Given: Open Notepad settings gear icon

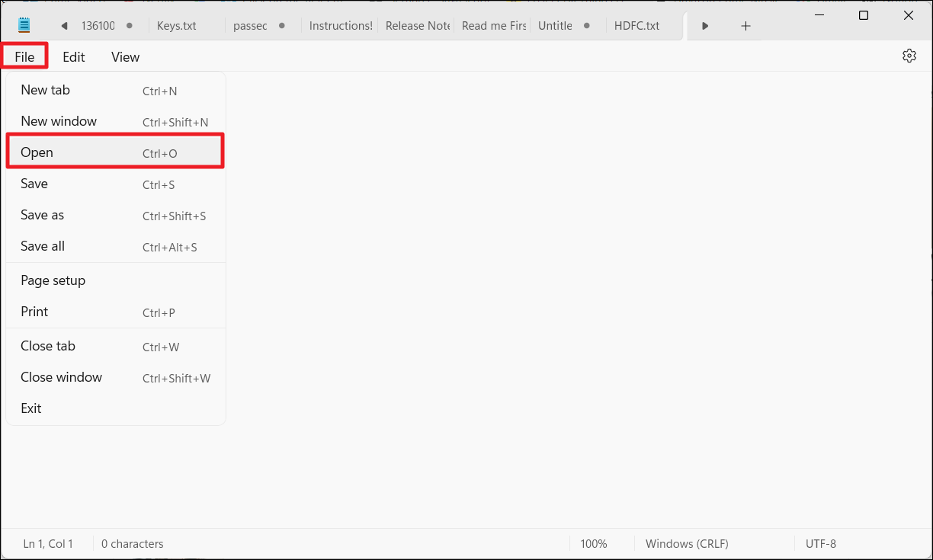Looking at the screenshot, I should coord(909,56).
